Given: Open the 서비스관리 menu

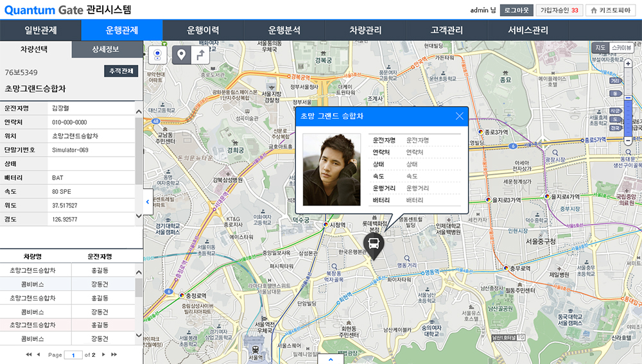Looking at the screenshot, I should pos(528,30).
